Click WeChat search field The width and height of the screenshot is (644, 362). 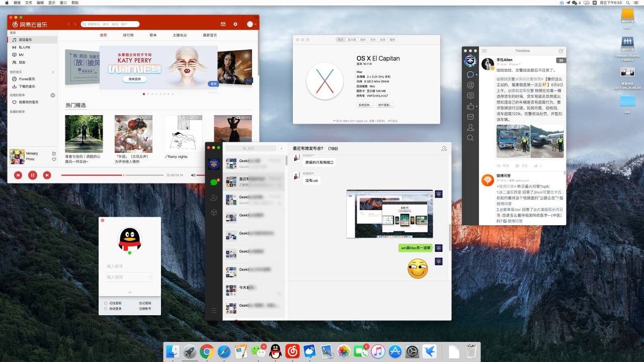coord(251,148)
